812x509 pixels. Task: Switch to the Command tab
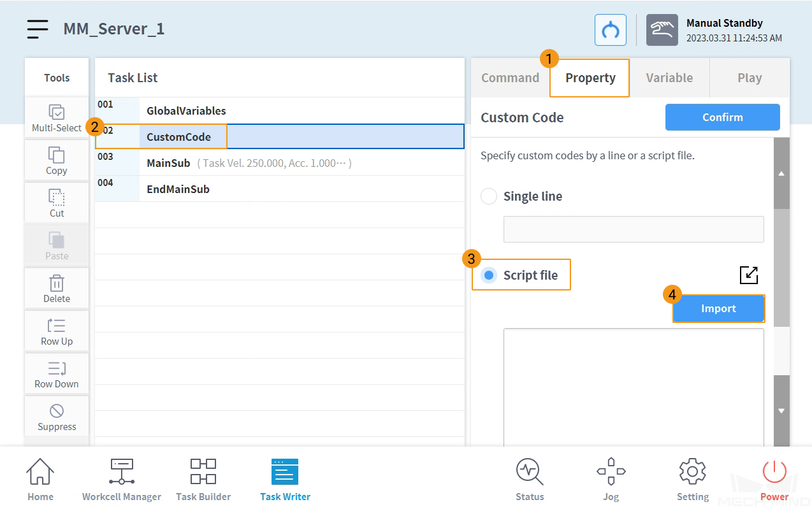pyautogui.click(x=510, y=78)
